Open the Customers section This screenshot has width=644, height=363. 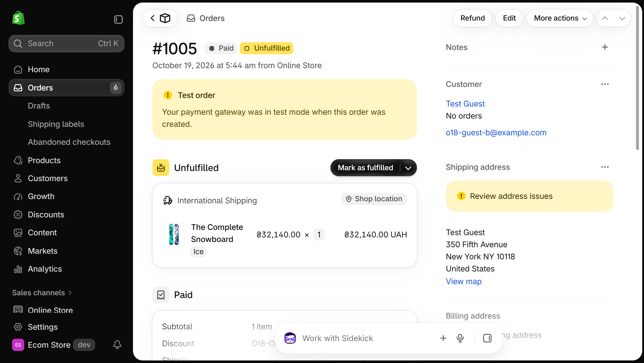pyautogui.click(x=66, y=178)
